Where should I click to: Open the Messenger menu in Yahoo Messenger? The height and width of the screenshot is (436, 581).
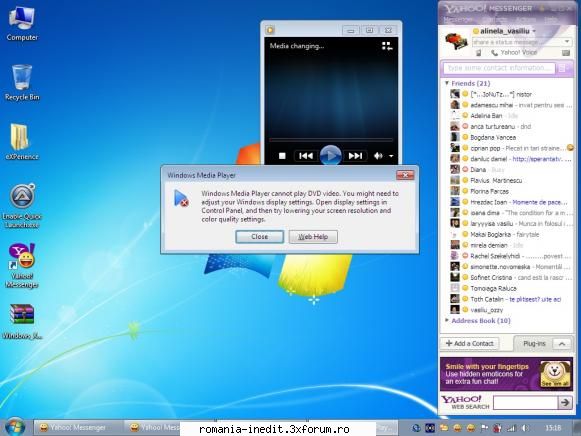tap(458, 19)
